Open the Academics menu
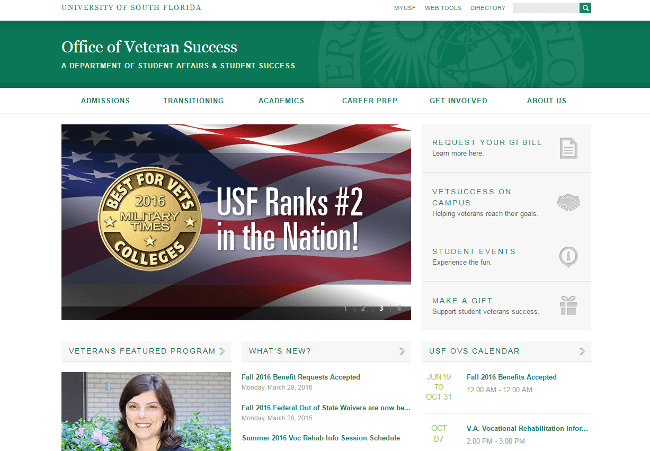The image size is (650, 451). [x=281, y=101]
